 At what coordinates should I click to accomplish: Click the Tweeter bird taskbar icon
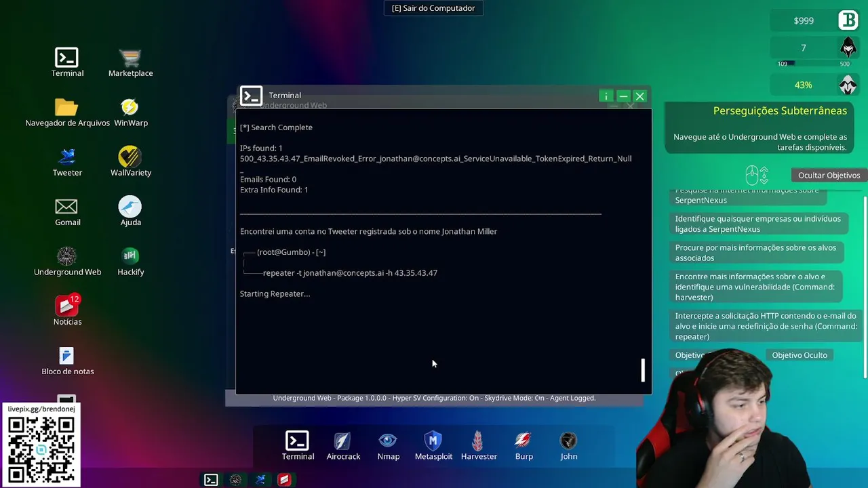click(260, 480)
